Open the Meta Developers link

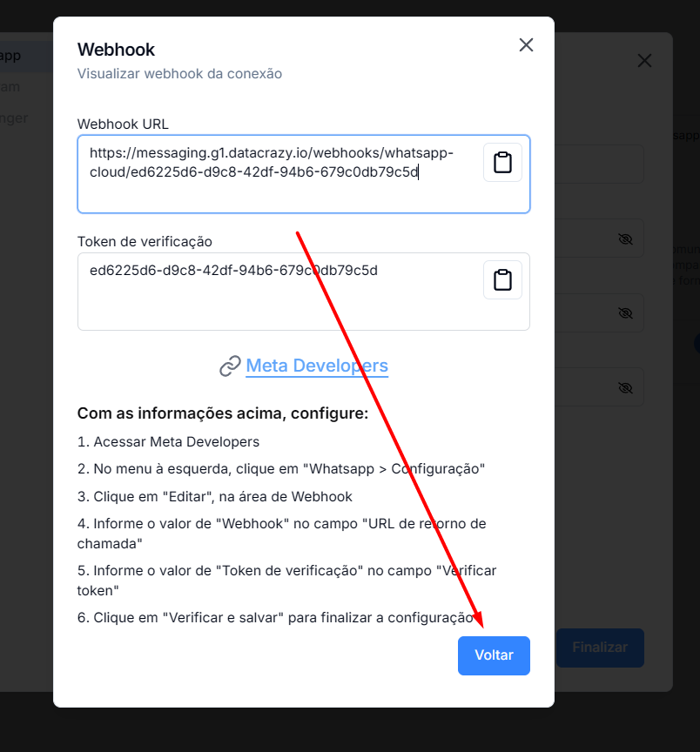coord(317,366)
